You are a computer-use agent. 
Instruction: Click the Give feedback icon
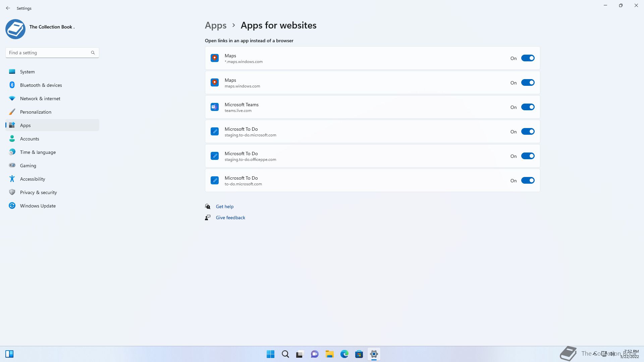click(x=208, y=218)
